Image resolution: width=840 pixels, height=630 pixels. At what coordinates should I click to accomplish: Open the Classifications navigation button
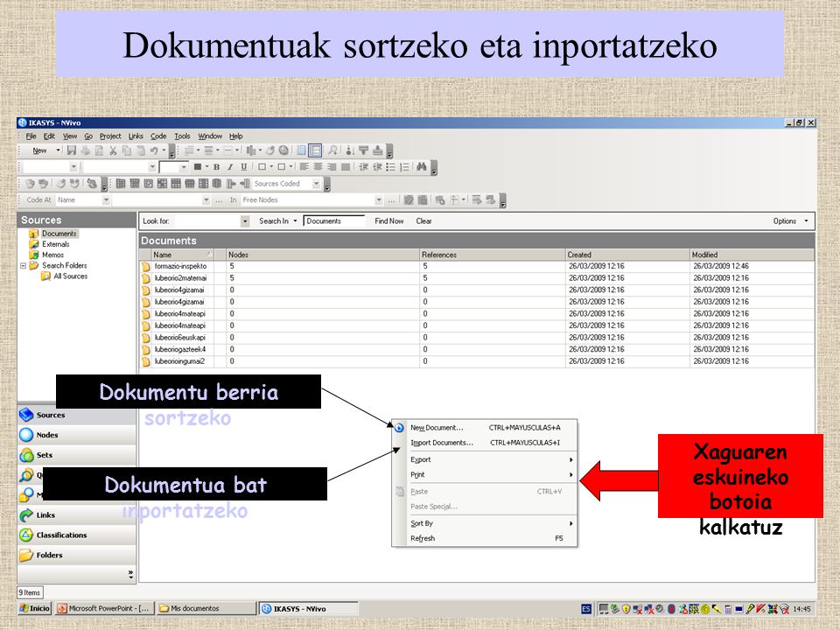pyautogui.click(x=77, y=535)
